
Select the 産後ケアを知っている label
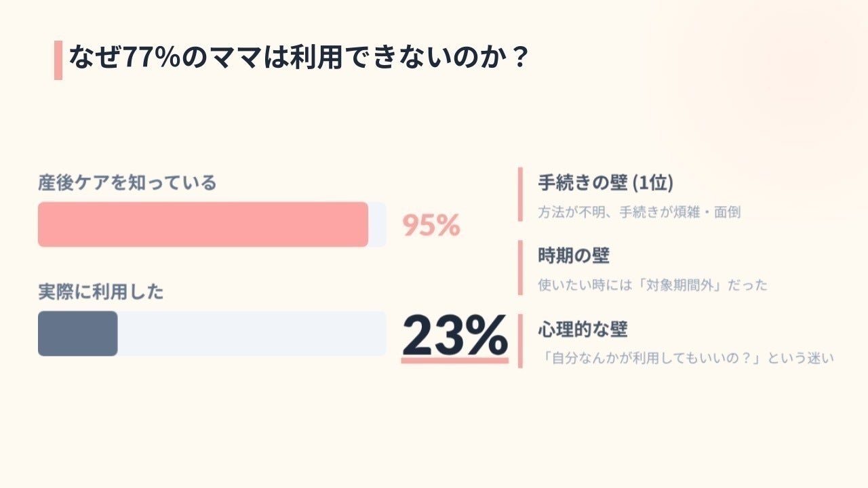pyautogui.click(x=127, y=182)
